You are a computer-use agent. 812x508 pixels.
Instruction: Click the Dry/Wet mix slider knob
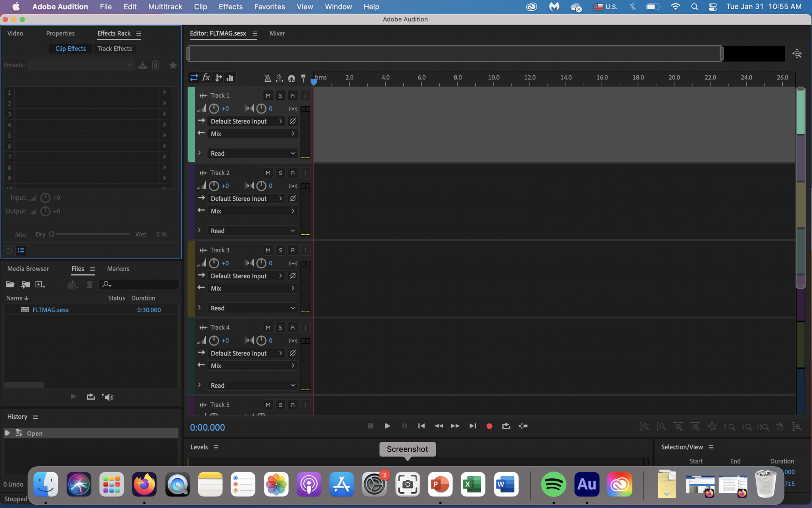[52, 234]
